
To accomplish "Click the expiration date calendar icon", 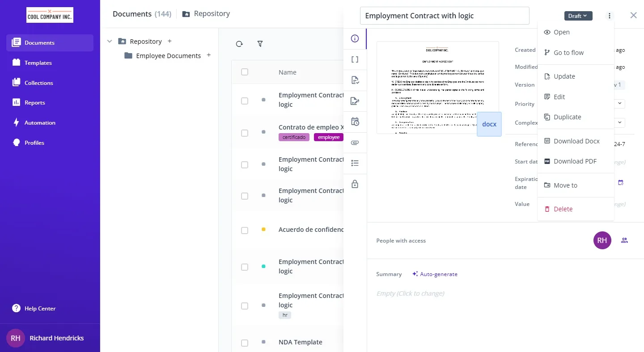I will [620, 183].
